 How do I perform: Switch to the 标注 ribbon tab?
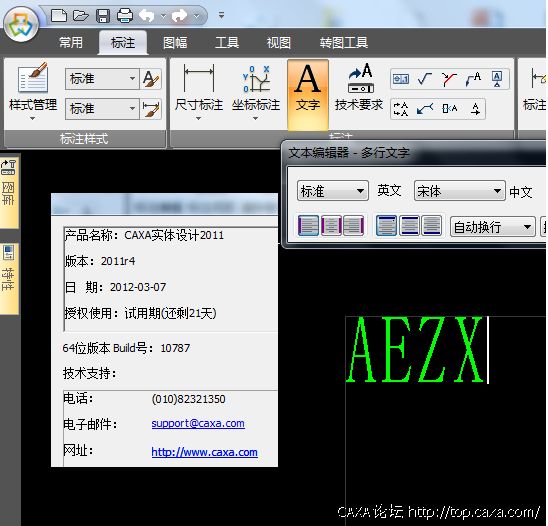[x=123, y=43]
